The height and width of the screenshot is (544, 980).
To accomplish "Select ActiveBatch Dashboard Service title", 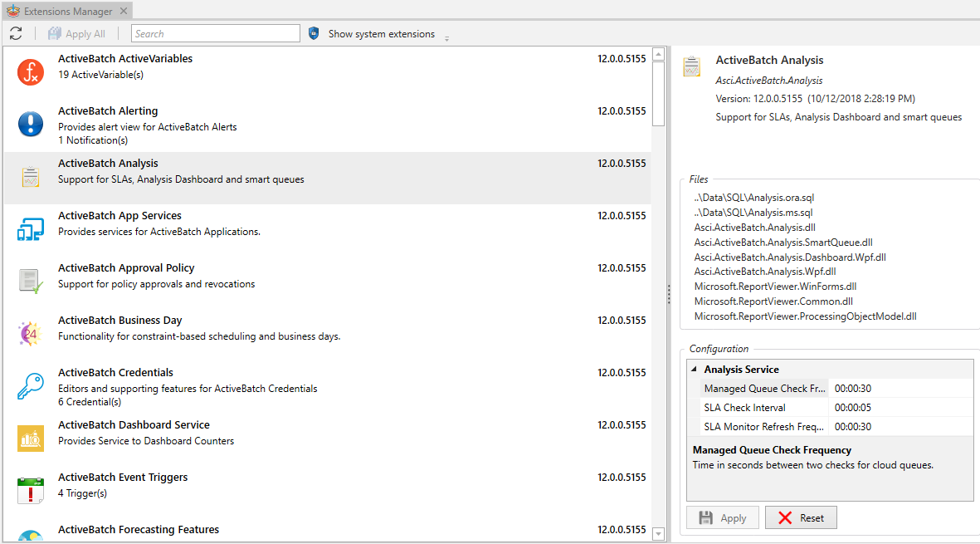I will (134, 424).
